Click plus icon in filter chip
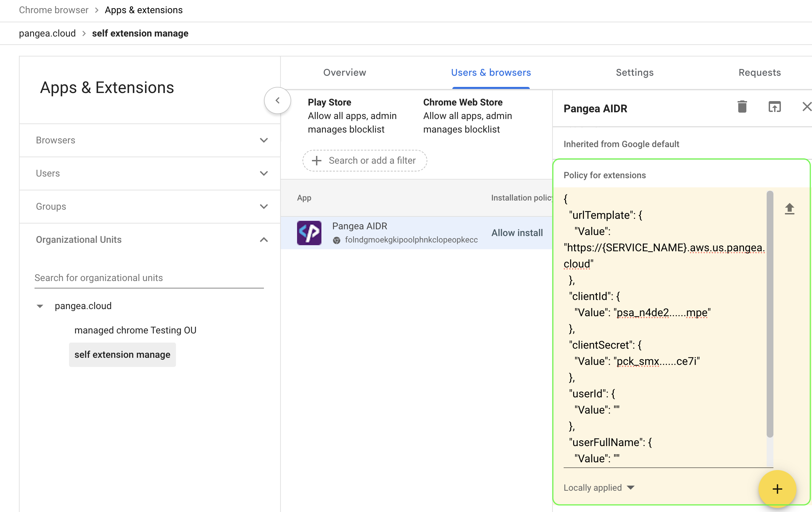The width and height of the screenshot is (812, 512). pyautogui.click(x=316, y=161)
